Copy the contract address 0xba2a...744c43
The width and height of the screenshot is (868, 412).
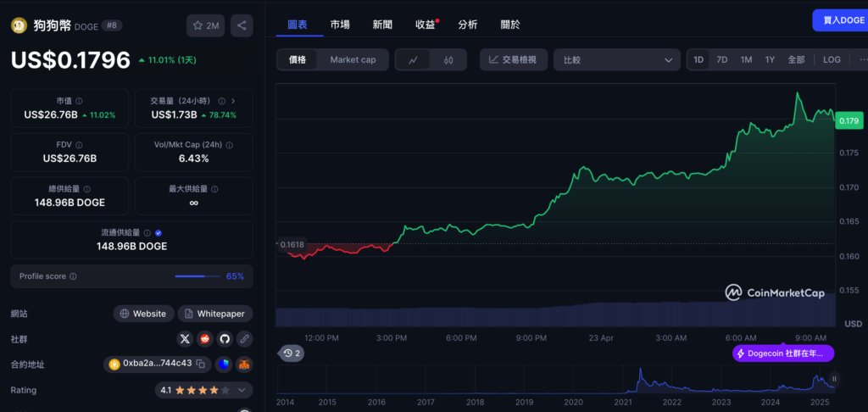pos(201,365)
